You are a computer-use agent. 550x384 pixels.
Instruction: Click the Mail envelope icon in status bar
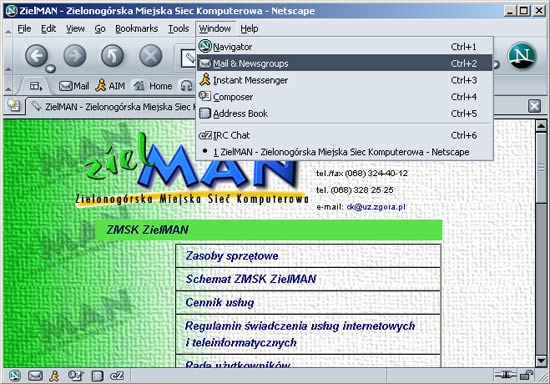coord(35,376)
